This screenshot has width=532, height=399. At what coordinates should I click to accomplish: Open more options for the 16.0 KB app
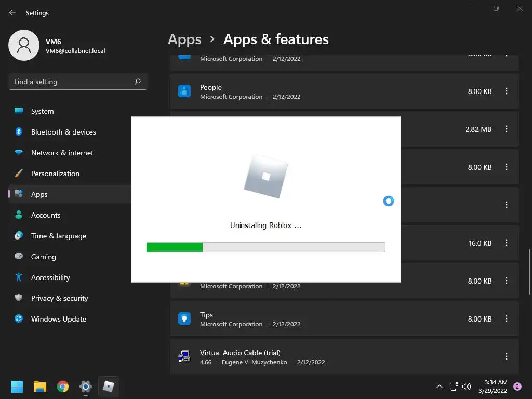[x=506, y=243]
